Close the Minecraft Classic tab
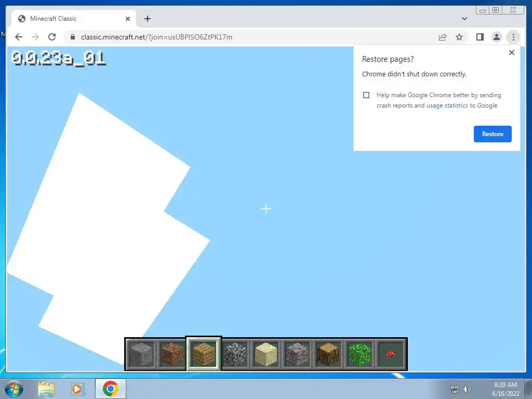This screenshot has height=399, width=532. (x=128, y=19)
